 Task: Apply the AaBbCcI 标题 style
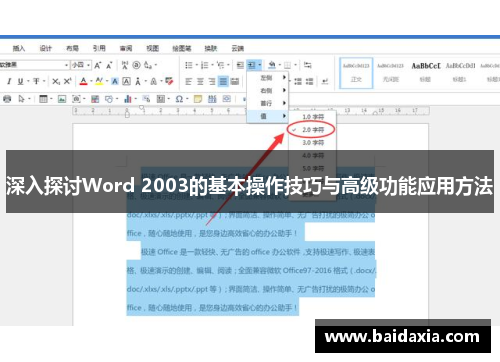point(426,73)
